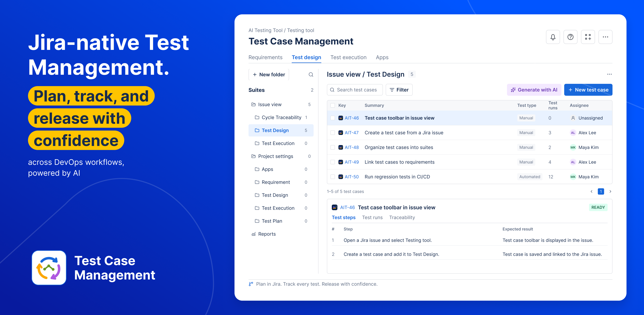Open the Apps tab

click(x=382, y=58)
